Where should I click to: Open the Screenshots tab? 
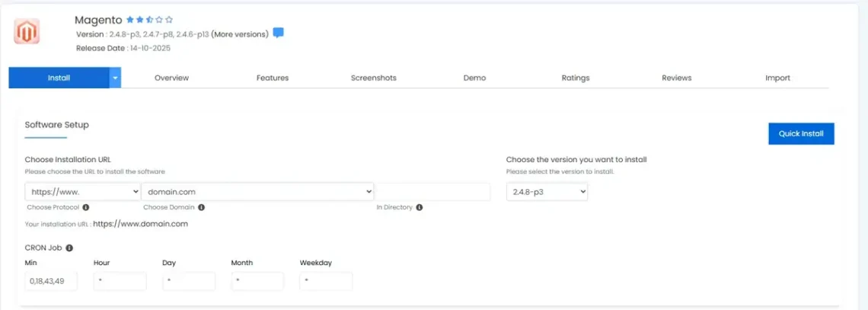374,78
